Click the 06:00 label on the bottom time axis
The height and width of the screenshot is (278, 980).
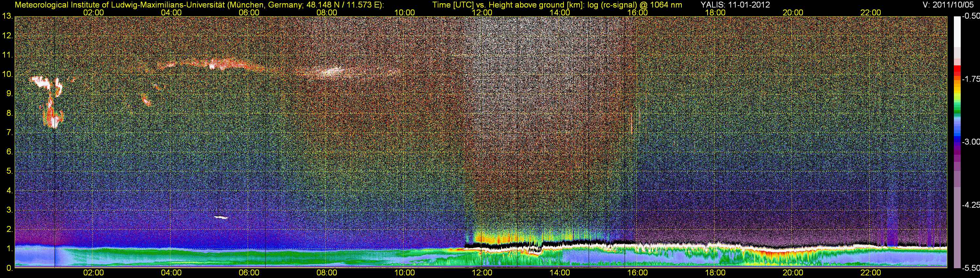point(249,273)
